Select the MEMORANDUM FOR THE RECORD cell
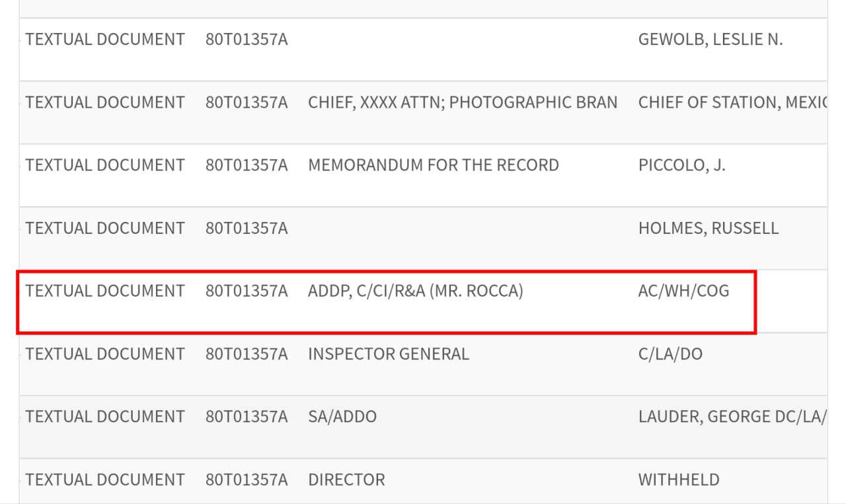Viewport: 846px width, 504px height. point(433,165)
